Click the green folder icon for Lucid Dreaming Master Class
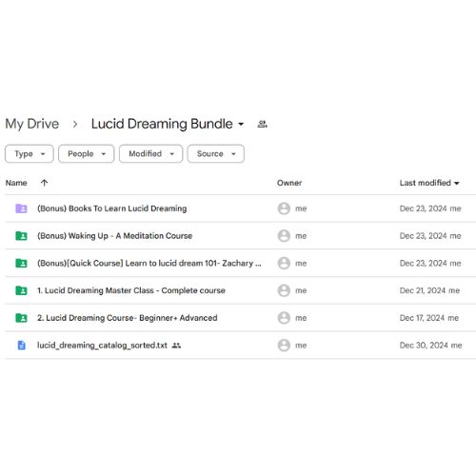This screenshot has height=476, width=476. [x=21, y=290]
